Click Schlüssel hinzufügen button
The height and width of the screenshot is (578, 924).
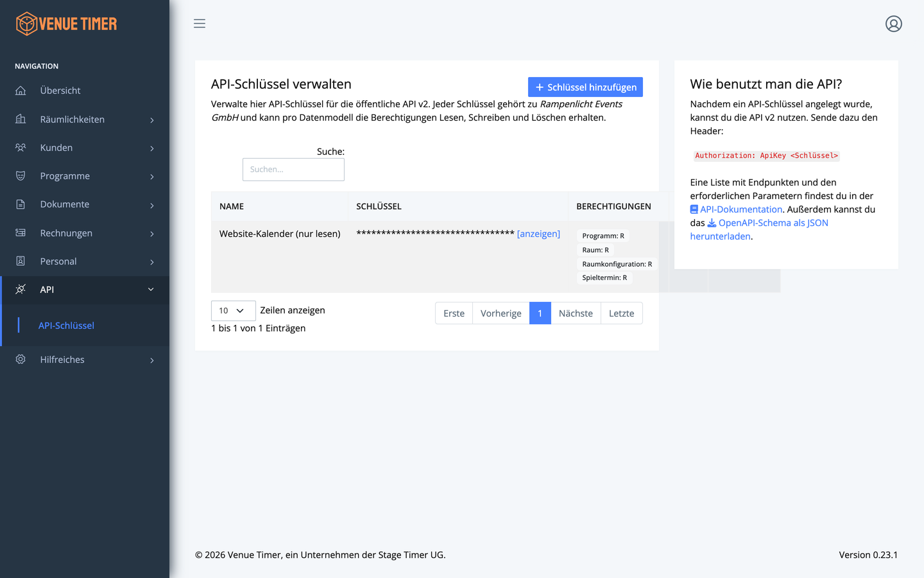coord(585,87)
